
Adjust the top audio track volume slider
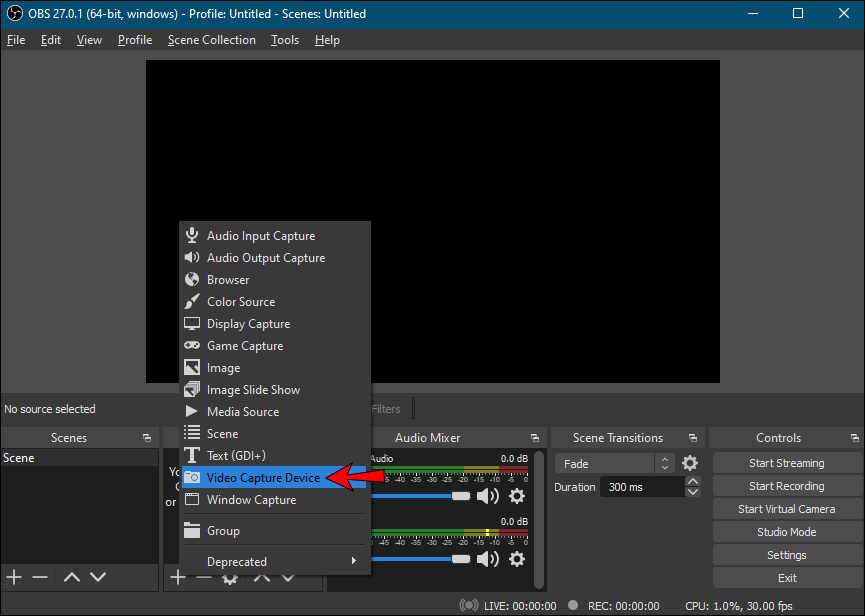(460, 496)
